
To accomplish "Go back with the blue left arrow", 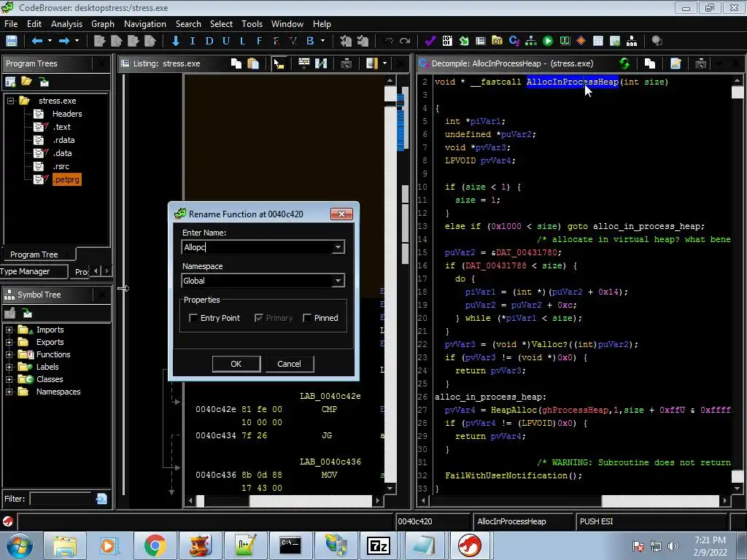I will click(36, 41).
